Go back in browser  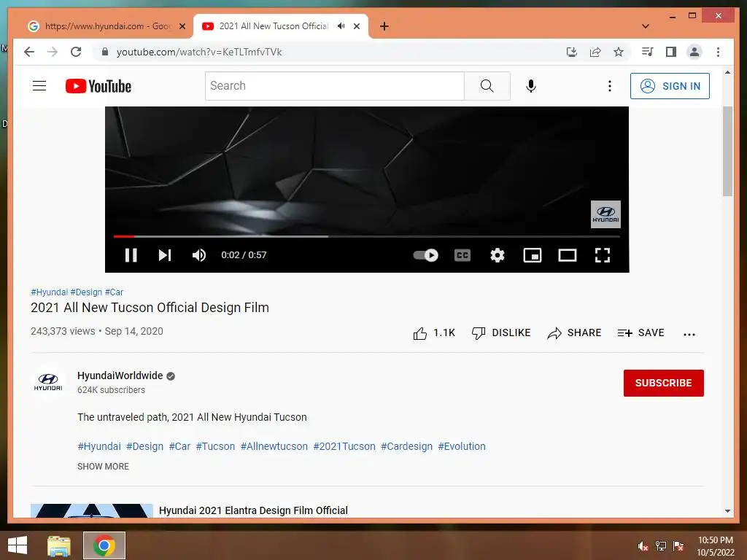pos(29,52)
